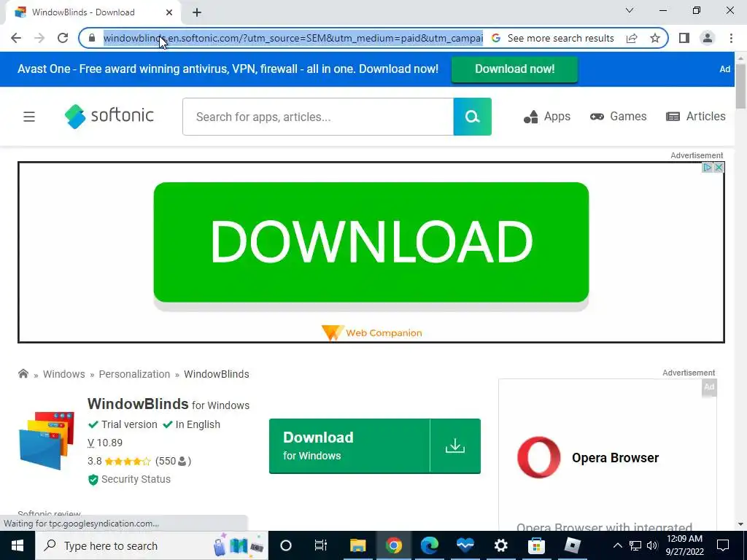The height and width of the screenshot is (560, 747).
Task: Close the WindowBlinds - Download tab
Action: 169,12
